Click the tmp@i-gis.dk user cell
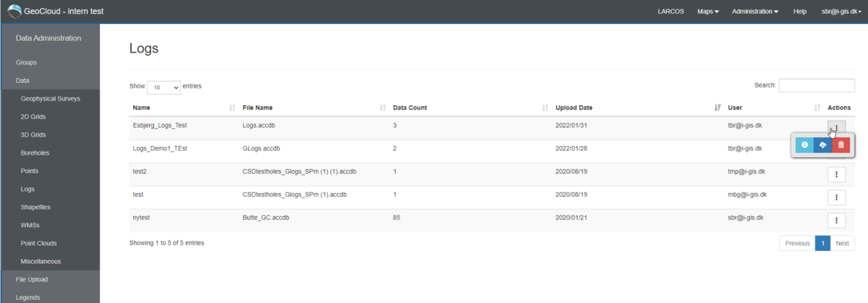 tap(747, 172)
